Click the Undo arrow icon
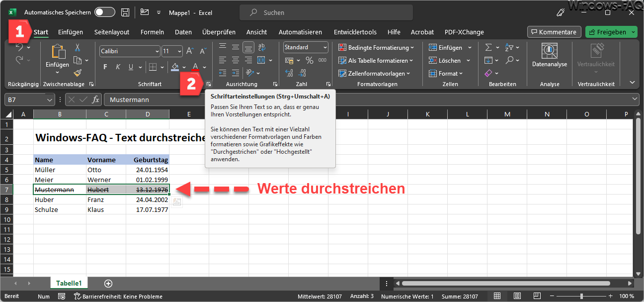The image size is (644, 302). [19, 47]
